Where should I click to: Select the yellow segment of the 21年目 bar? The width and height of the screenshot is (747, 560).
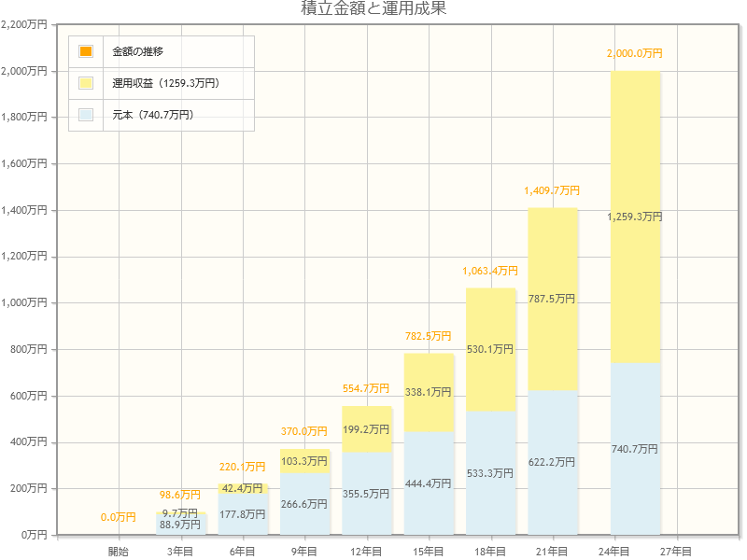(x=553, y=299)
